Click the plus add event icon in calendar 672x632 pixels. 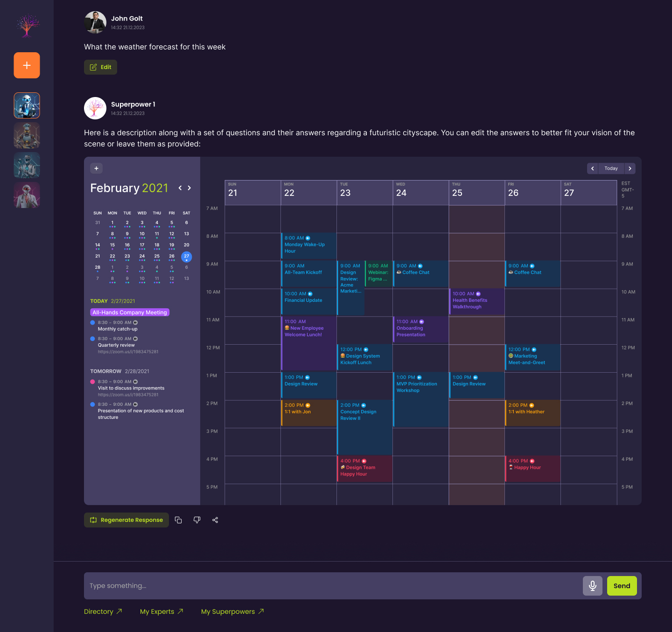pyautogui.click(x=97, y=168)
